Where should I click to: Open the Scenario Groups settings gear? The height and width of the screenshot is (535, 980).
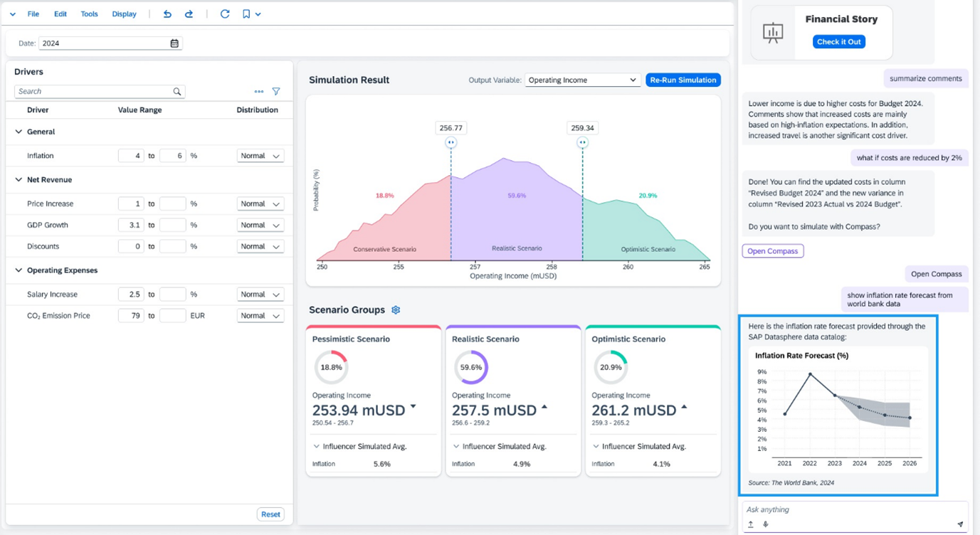(396, 309)
